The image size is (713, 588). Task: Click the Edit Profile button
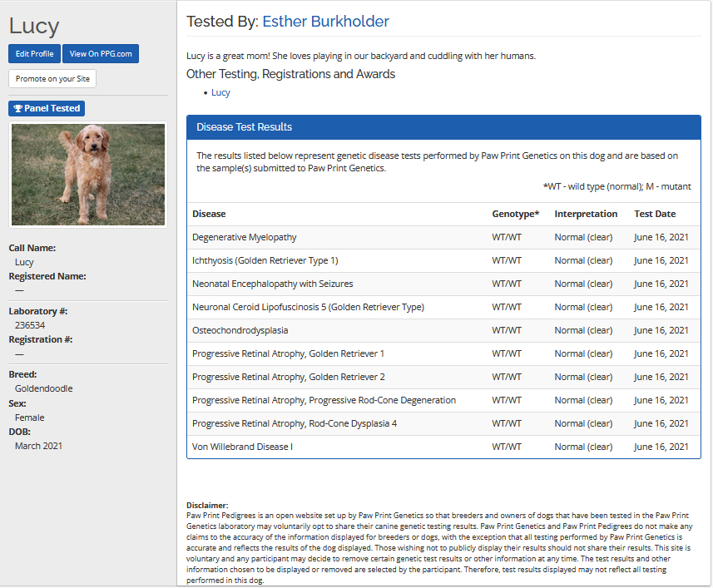[34, 54]
